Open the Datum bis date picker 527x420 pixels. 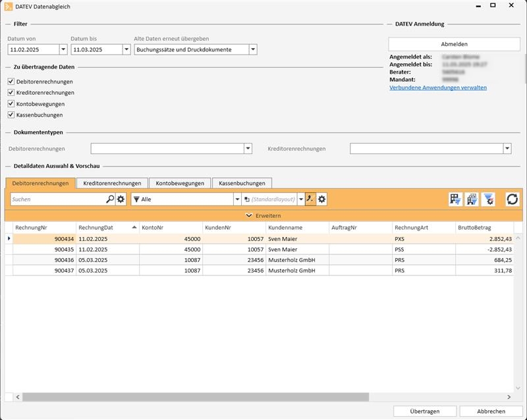[x=126, y=49]
